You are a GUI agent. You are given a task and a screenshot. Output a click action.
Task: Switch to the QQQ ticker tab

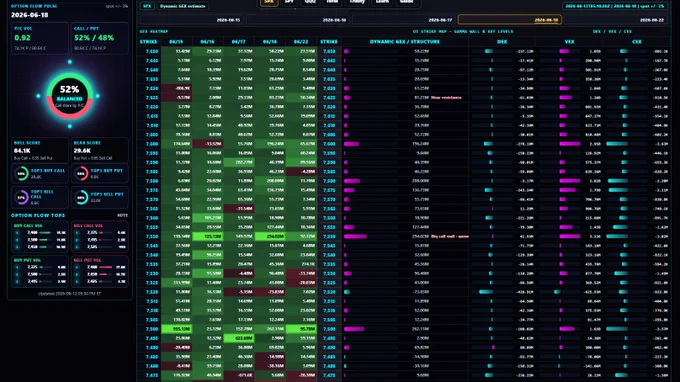click(x=310, y=2)
